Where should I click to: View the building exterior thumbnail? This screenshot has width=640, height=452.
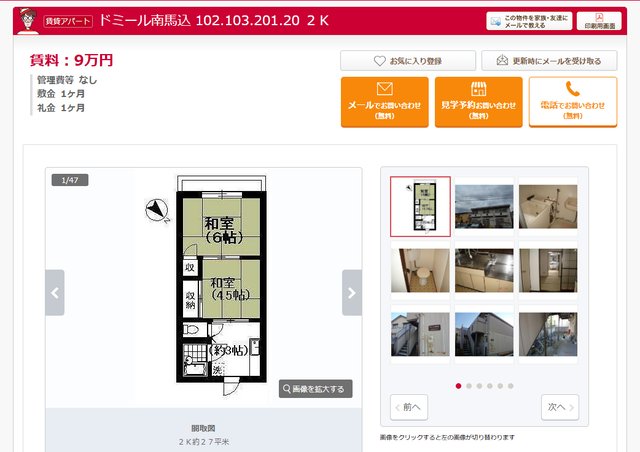[484, 207]
